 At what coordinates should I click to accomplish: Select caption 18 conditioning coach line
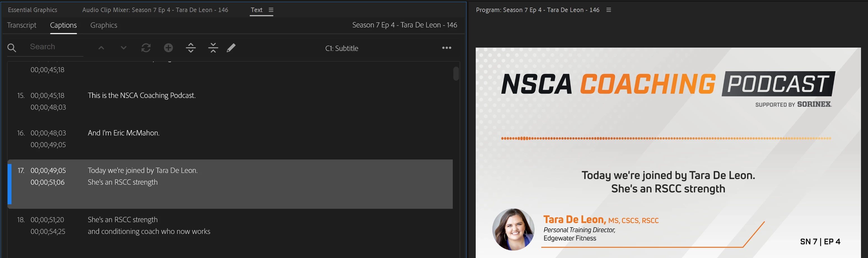(x=149, y=231)
